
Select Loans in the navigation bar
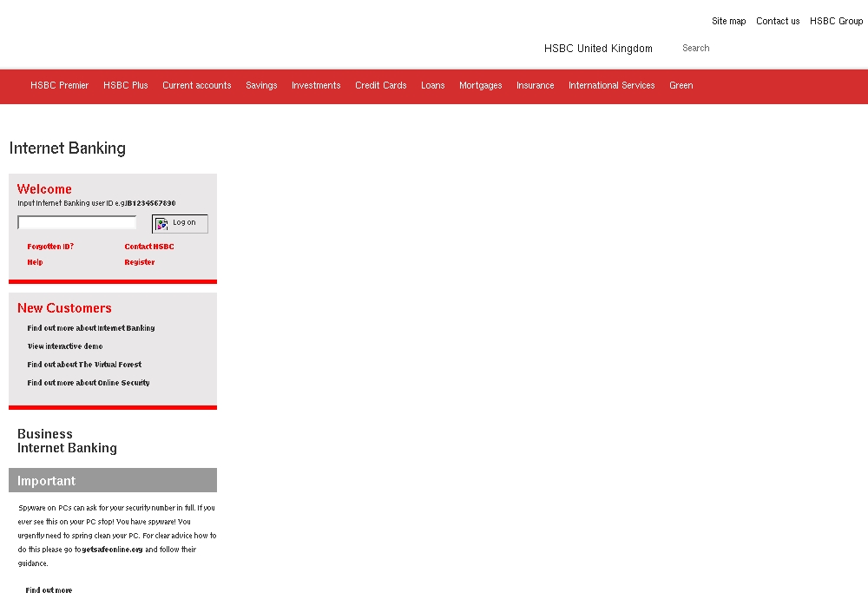click(x=433, y=85)
